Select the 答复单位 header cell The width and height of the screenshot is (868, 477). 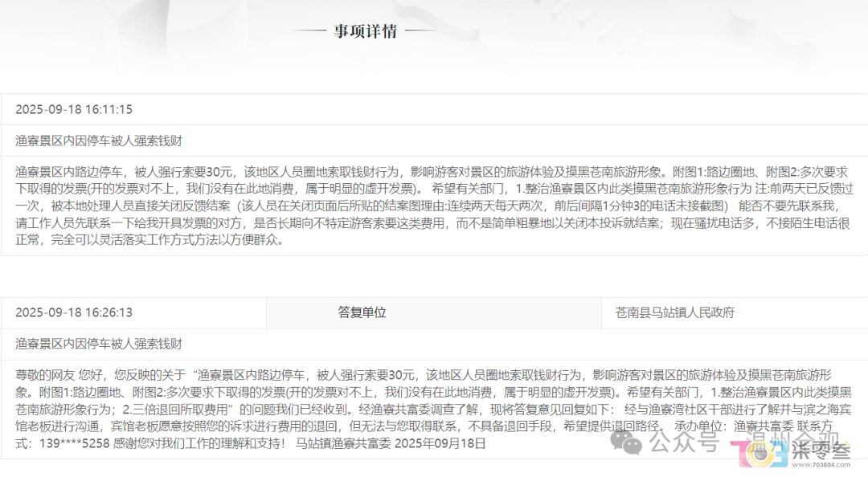(362, 312)
